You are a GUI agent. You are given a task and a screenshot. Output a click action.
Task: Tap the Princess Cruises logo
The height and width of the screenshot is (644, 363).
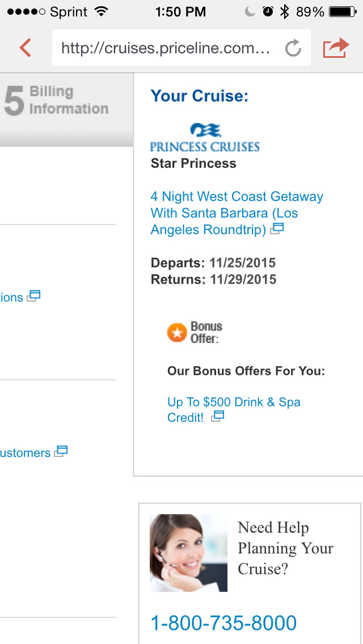pyautogui.click(x=205, y=138)
